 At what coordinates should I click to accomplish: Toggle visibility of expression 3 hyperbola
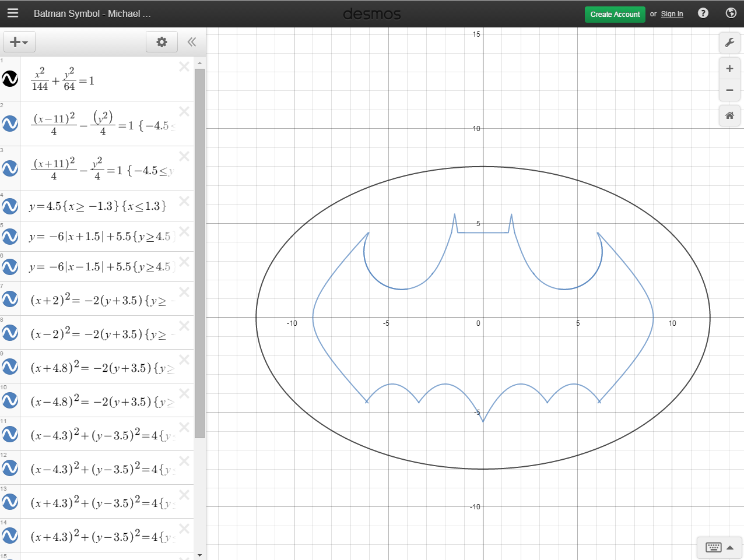coord(10,168)
